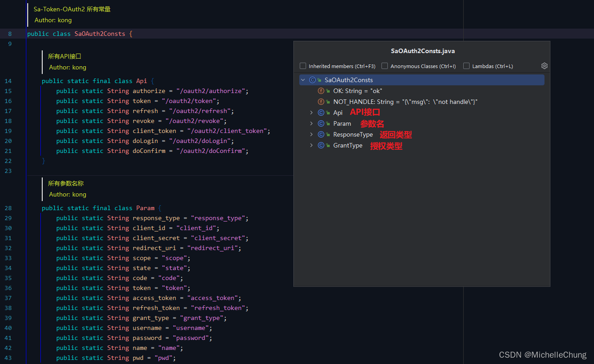Click the "access_token" string literal
The height and width of the screenshot is (364, 594).
[213, 298]
